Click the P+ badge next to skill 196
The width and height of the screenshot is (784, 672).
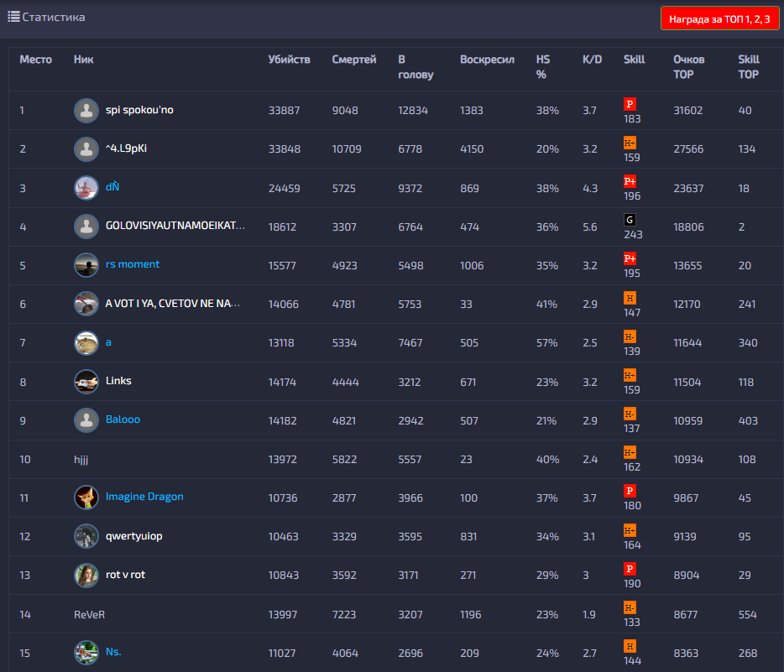[x=630, y=181]
